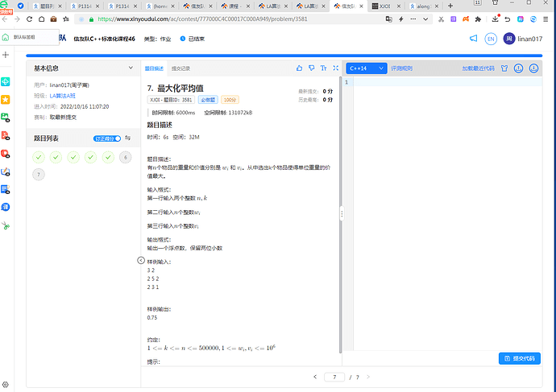
Task: Click 加载最近代码 link
Action: pyautogui.click(x=478, y=68)
